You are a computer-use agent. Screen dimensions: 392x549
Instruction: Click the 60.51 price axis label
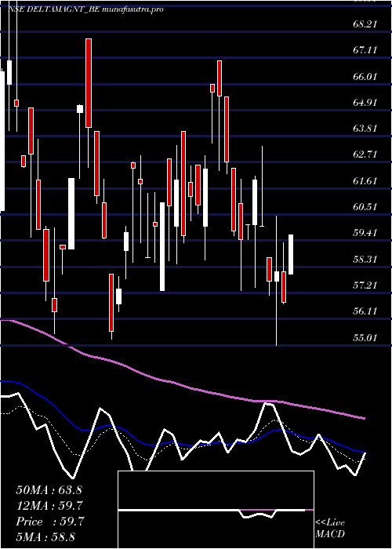(365, 207)
